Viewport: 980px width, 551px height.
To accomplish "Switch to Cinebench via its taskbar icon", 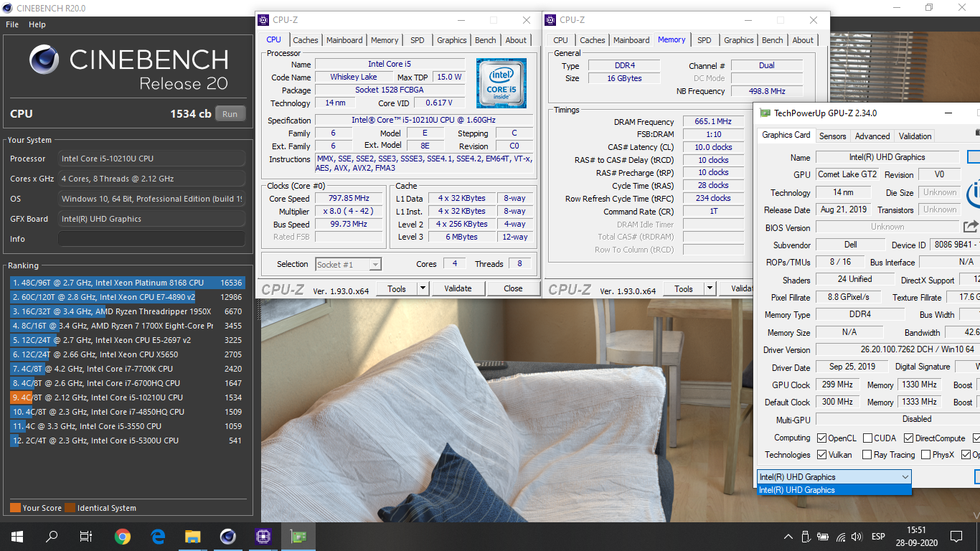I will tap(227, 536).
